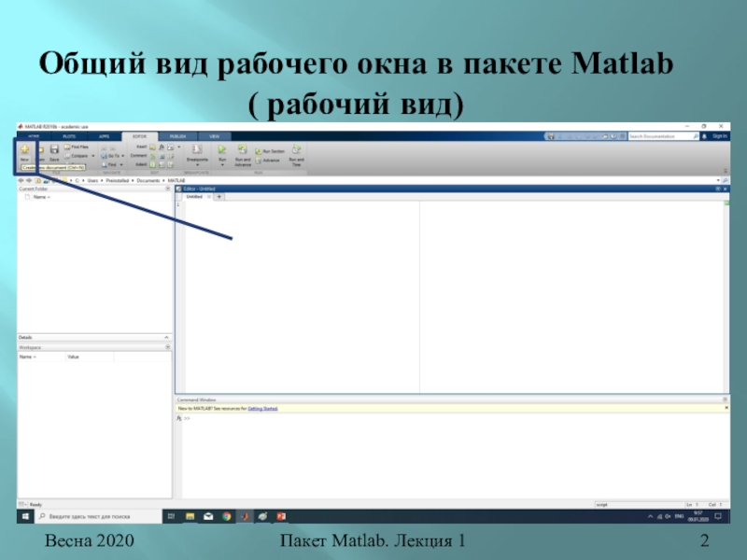Open the notifications bell icon
Viewport: 747px width, 560px height.
(705, 136)
